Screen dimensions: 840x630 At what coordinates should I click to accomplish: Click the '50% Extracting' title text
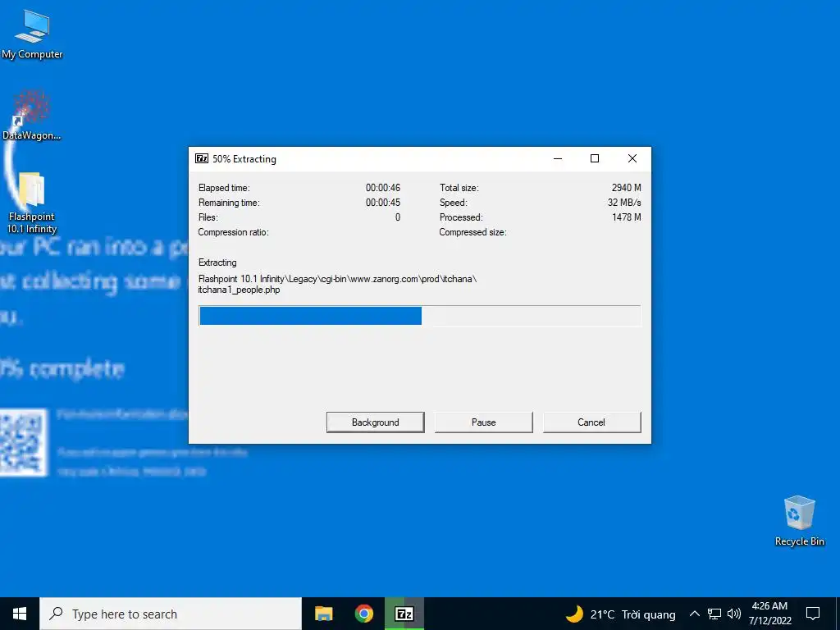(244, 159)
